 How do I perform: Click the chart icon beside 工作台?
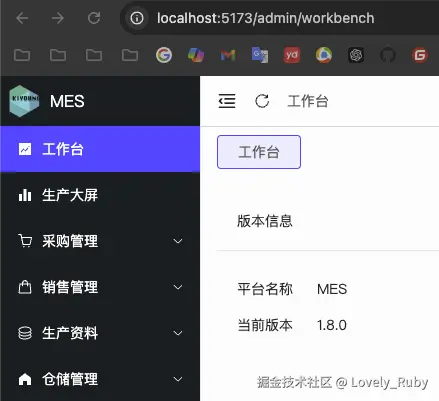point(25,149)
